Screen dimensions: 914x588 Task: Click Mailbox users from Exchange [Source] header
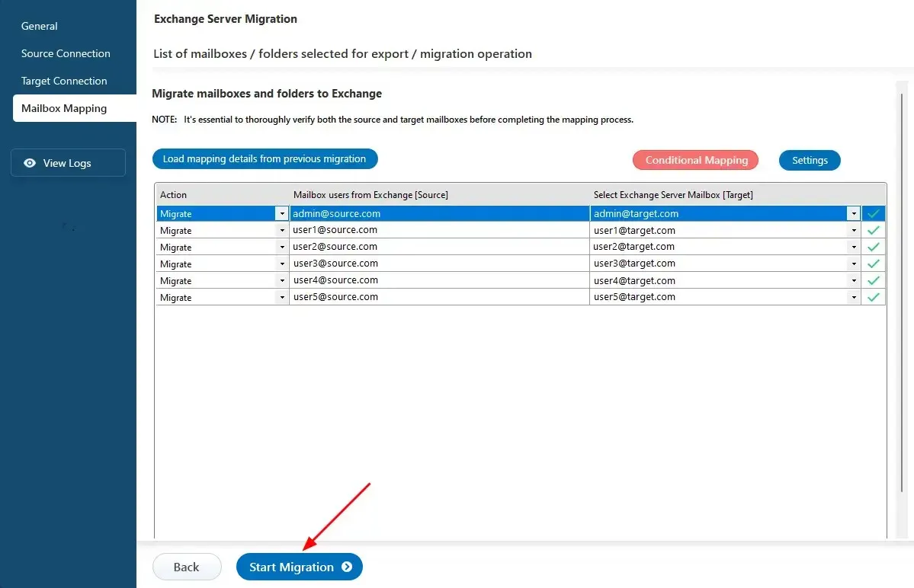click(x=370, y=194)
